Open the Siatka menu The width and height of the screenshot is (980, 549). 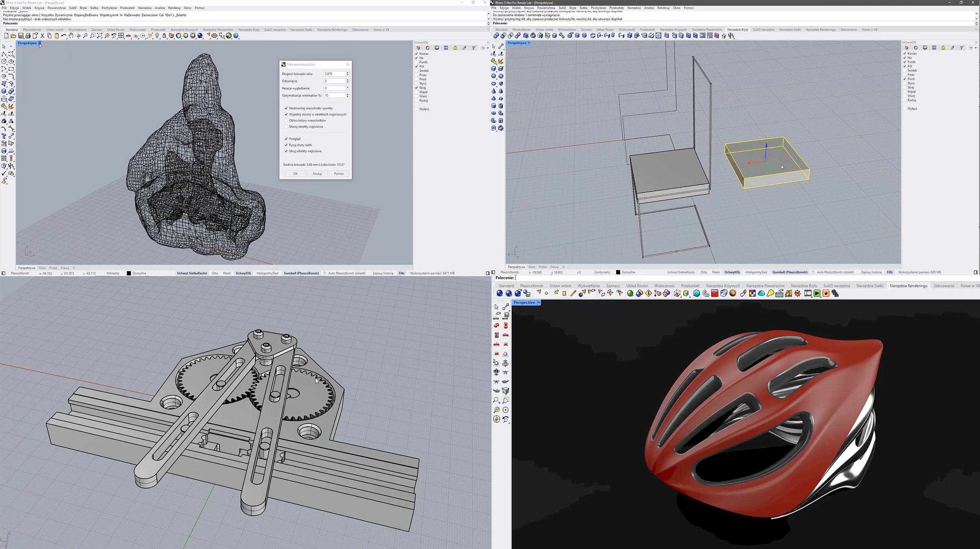coord(94,8)
